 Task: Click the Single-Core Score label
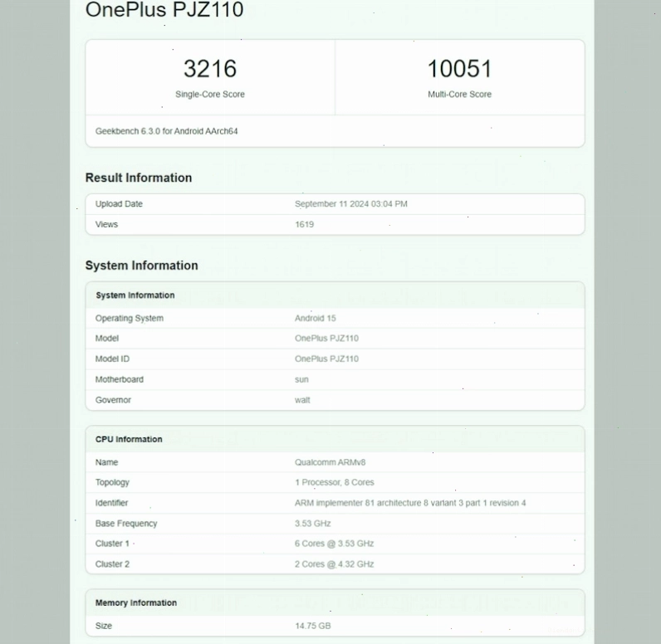(210, 95)
